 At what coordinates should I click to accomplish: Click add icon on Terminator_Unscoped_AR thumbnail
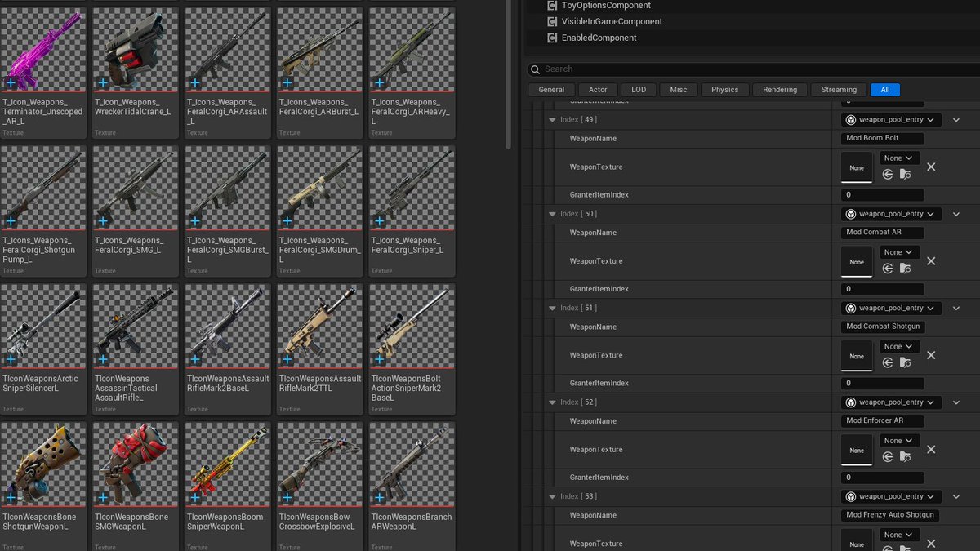click(x=11, y=82)
